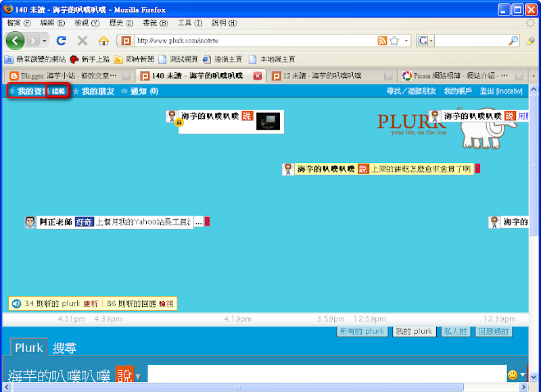Switch to the Picasa 網路相簿 tab
The height and width of the screenshot is (392, 541).
pyautogui.click(x=461, y=76)
